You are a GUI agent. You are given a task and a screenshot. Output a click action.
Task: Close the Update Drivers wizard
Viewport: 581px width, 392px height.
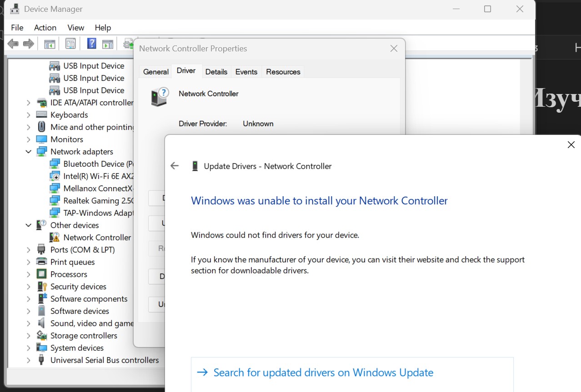click(571, 145)
